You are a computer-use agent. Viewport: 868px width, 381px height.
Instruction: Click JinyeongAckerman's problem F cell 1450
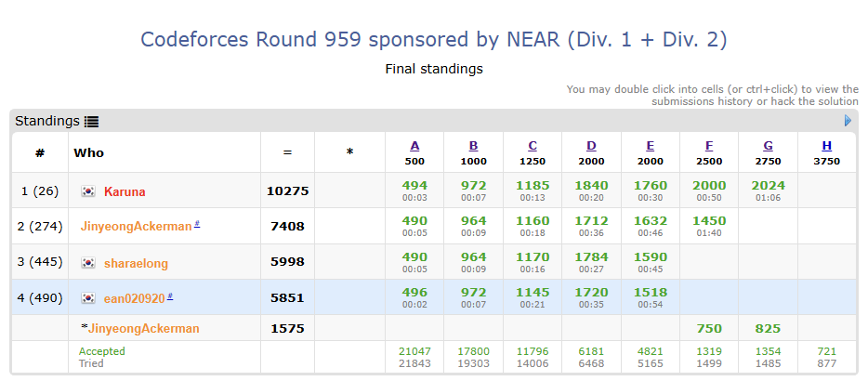[709, 226]
